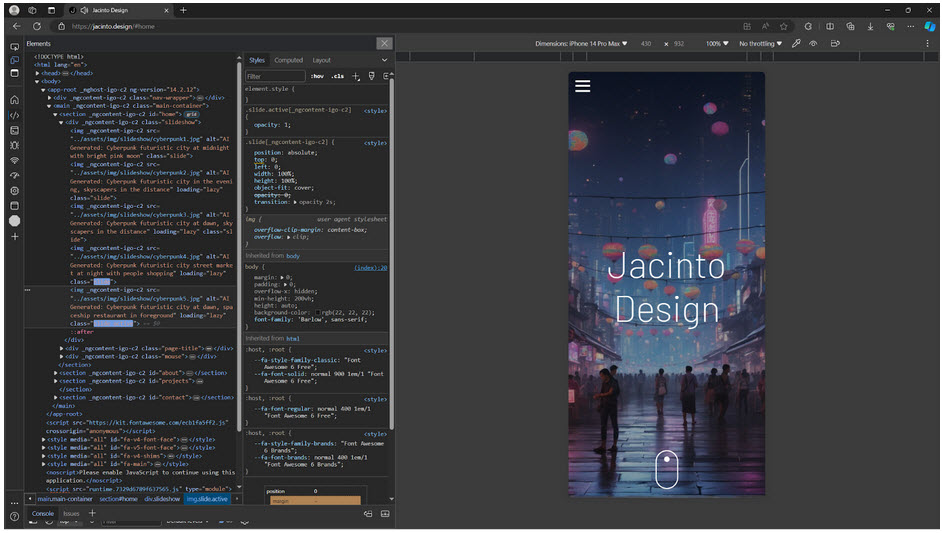The width and height of the screenshot is (942, 533).
Task: Open the Dimensions iPhone 14 Pro Max dropdown
Action: coord(581,43)
